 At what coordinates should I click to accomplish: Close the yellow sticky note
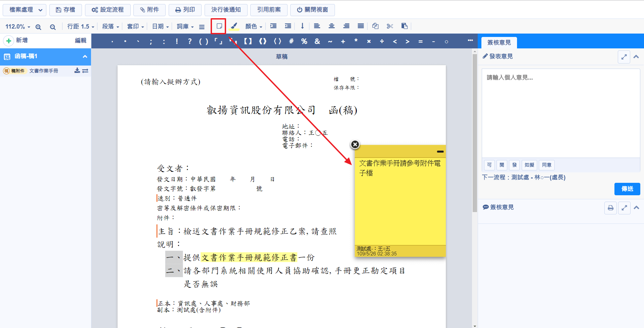tap(355, 145)
